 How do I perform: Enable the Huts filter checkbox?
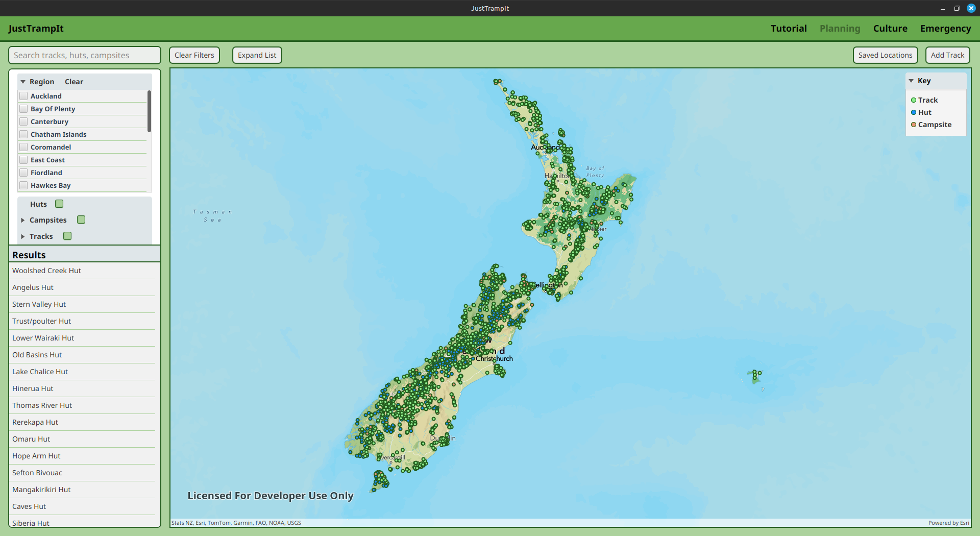point(59,204)
